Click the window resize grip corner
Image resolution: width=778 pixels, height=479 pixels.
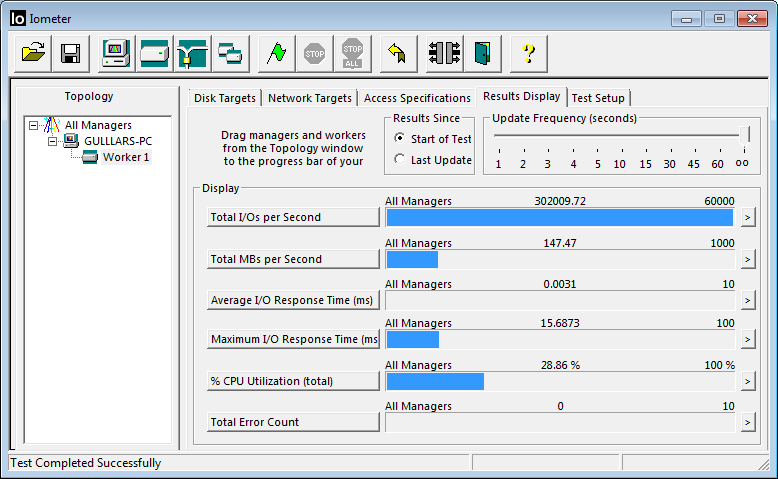[764, 464]
